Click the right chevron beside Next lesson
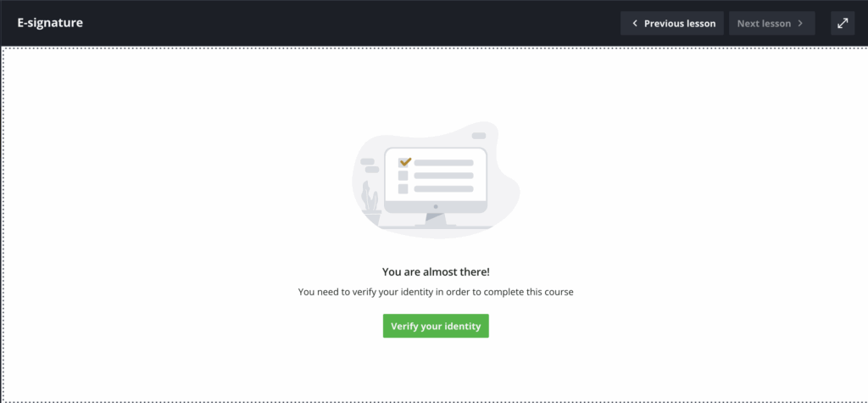Viewport: 868px width, 403px height. click(800, 23)
